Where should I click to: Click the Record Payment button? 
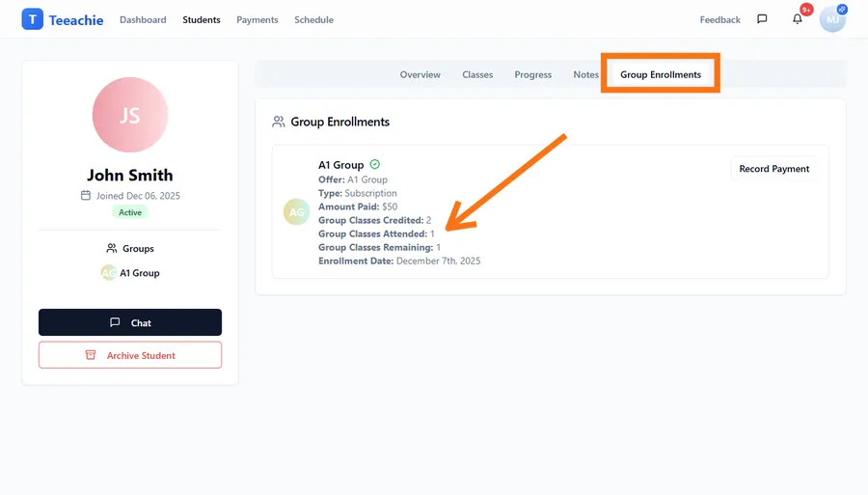[773, 169]
